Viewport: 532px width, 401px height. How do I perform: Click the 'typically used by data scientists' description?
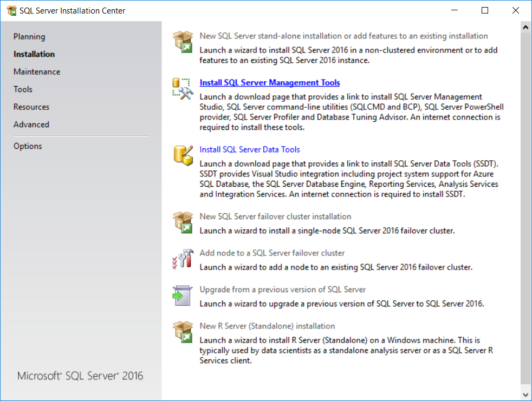(x=346, y=351)
